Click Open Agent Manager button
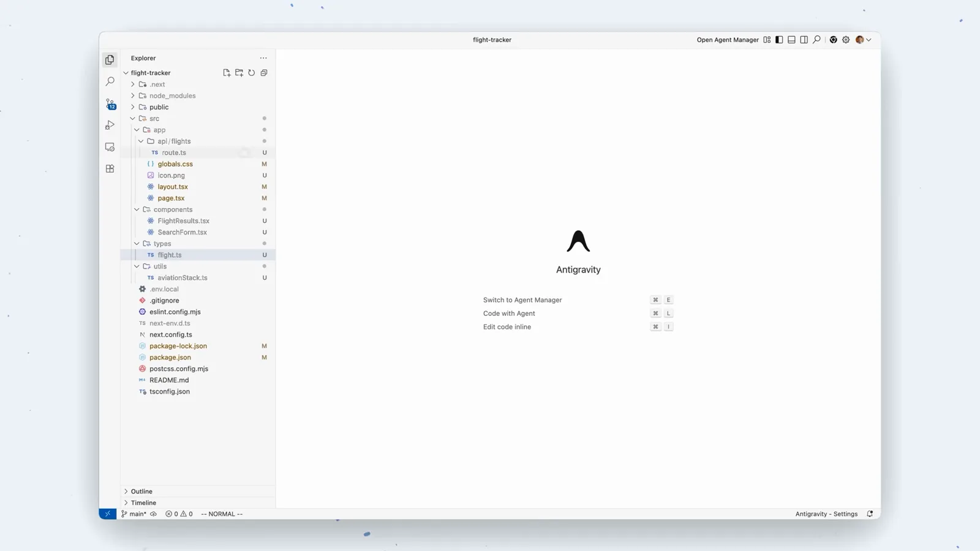This screenshot has width=980, height=551. coord(728,40)
